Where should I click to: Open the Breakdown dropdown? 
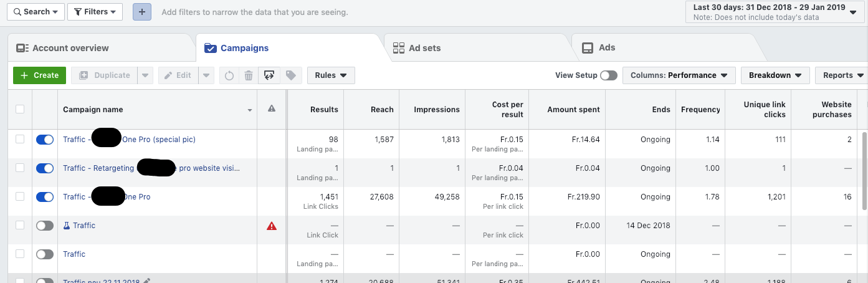775,75
